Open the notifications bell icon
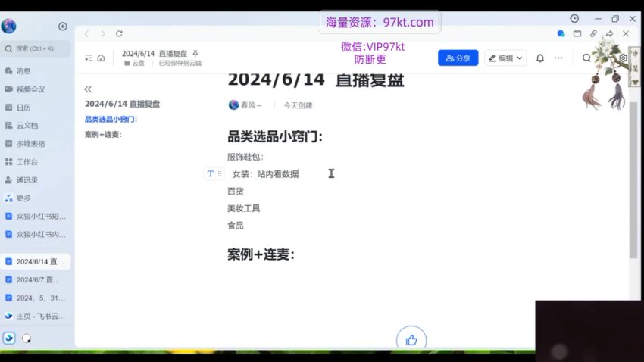This screenshot has width=644, height=362. [540, 58]
